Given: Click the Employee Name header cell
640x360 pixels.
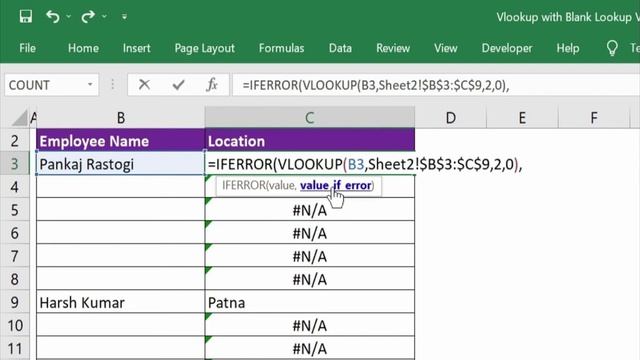Looking at the screenshot, I should (121, 141).
